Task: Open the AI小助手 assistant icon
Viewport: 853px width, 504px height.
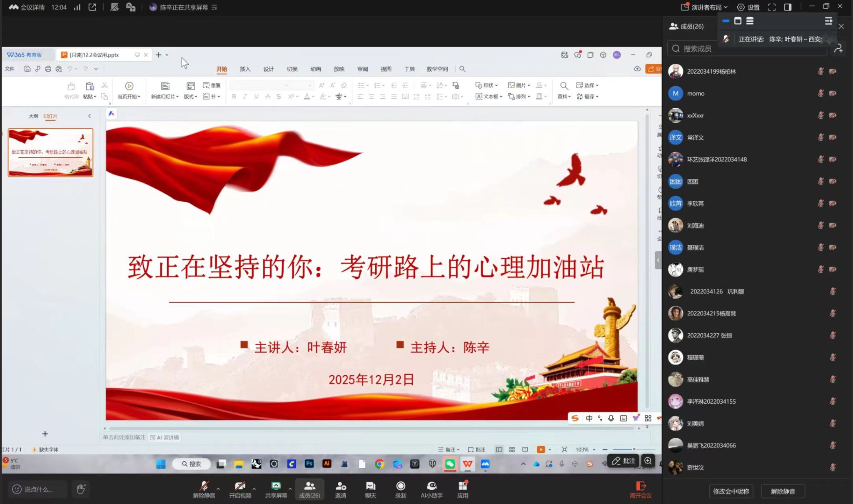Action: pos(431,487)
